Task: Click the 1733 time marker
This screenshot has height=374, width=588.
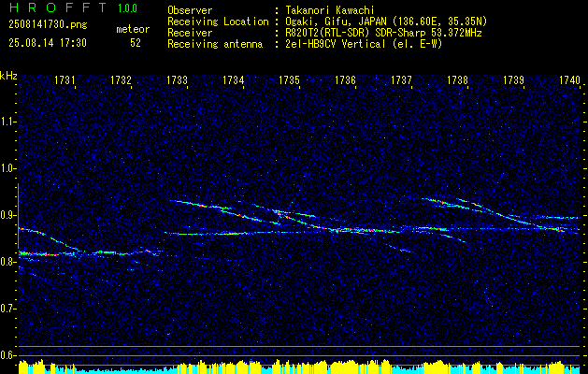Action: coord(177,79)
